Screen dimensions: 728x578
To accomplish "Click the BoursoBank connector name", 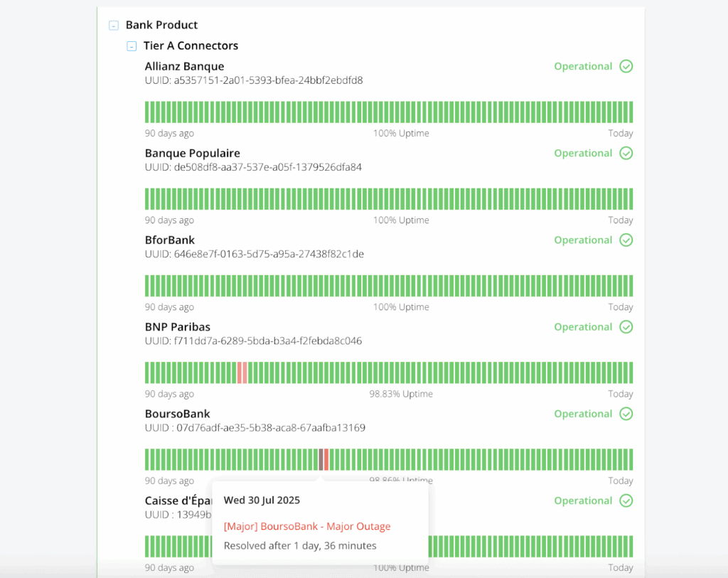I will [x=177, y=414].
